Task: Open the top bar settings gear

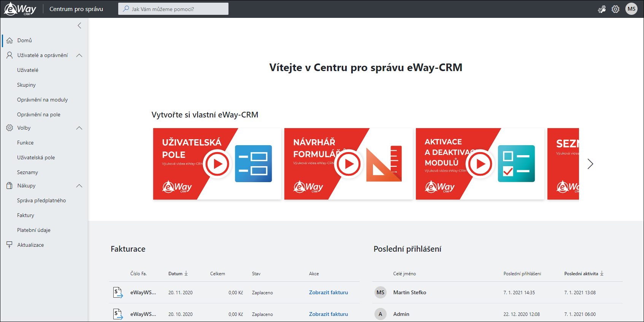Action: (615, 9)
